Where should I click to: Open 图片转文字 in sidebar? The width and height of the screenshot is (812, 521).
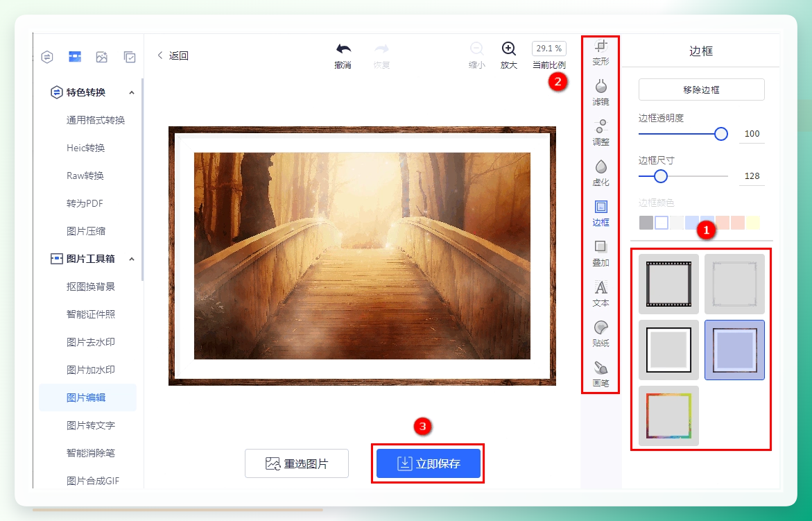pyautogui.click(x=91, y=425)
